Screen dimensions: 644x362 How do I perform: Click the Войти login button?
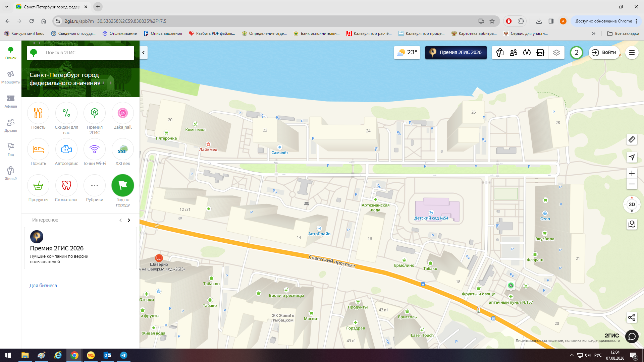(604, 53)
